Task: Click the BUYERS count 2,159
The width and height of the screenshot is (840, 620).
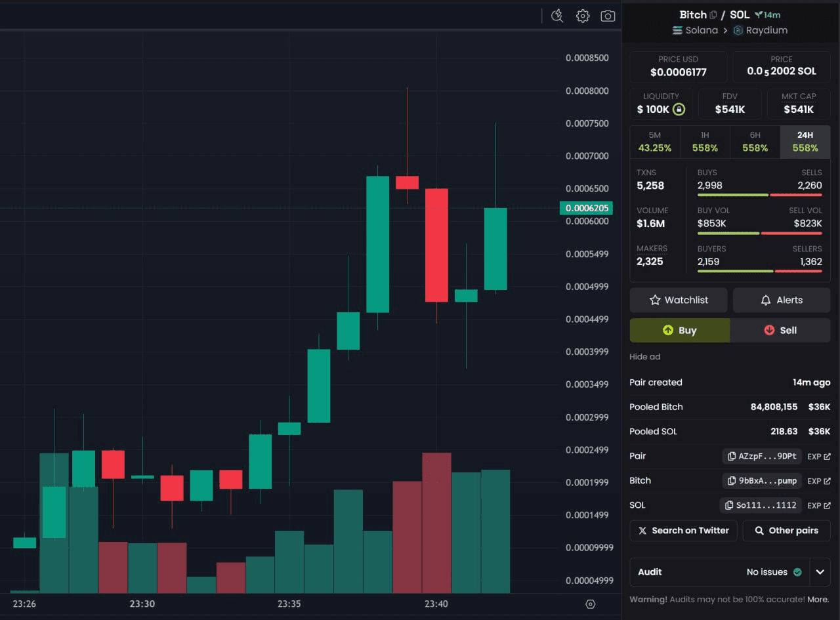Action: pos(709,262)
